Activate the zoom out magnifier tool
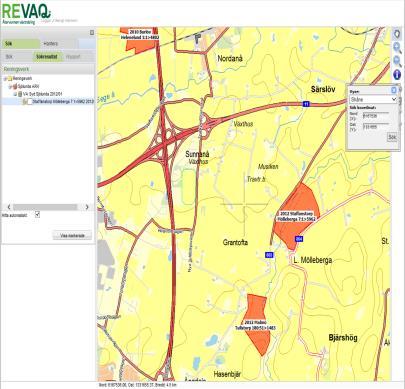 coord(397,61)
